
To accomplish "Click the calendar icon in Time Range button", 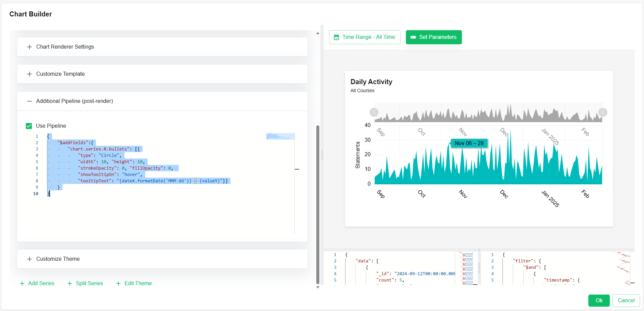I will 336,37.
